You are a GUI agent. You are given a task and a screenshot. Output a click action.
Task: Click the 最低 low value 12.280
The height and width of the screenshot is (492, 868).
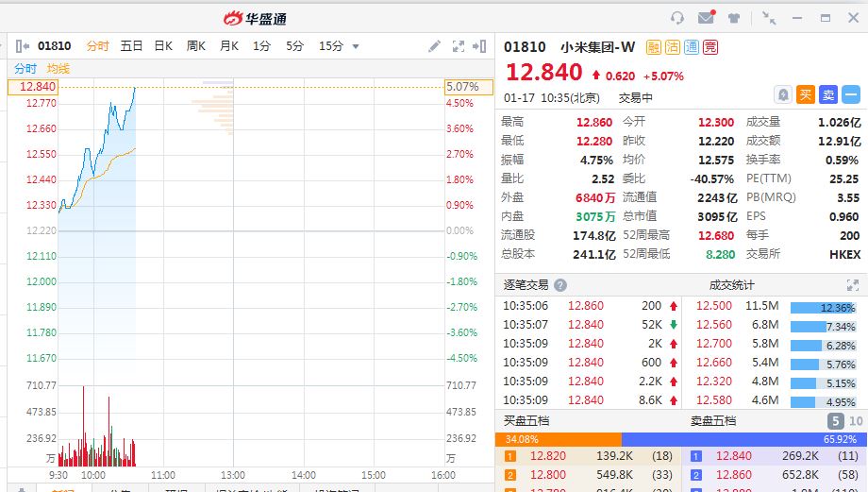click(594, 142)
